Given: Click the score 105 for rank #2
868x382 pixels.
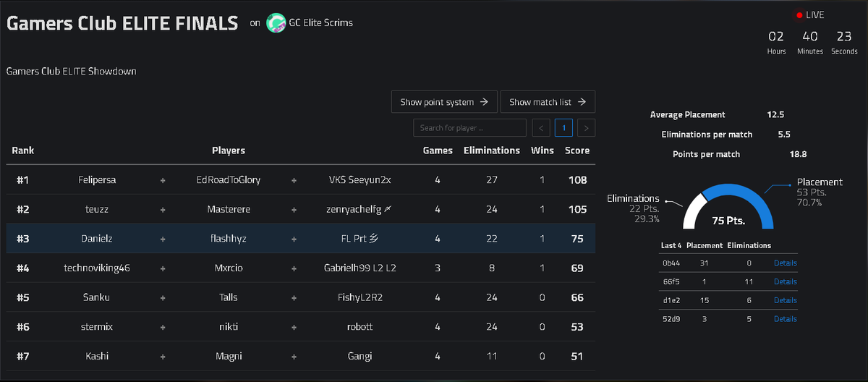Looking at the screenshot, I should coord(577,209).
